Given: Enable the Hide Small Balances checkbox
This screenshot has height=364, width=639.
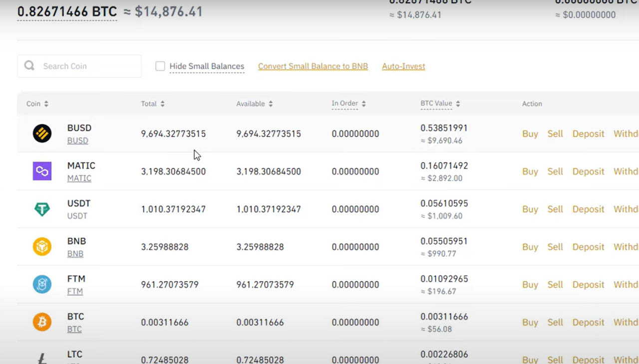Looking at the screenshot, I should (160, 66).
